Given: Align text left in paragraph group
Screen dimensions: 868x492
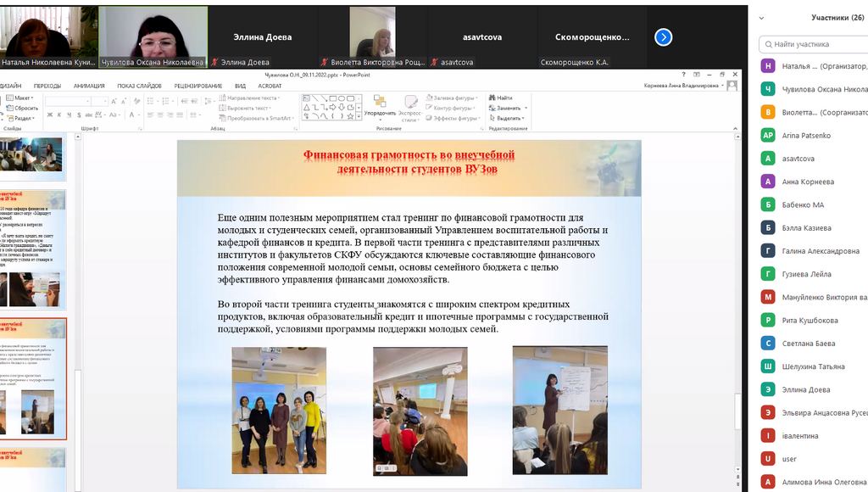Looking at the screenshot, I should 151,115.
